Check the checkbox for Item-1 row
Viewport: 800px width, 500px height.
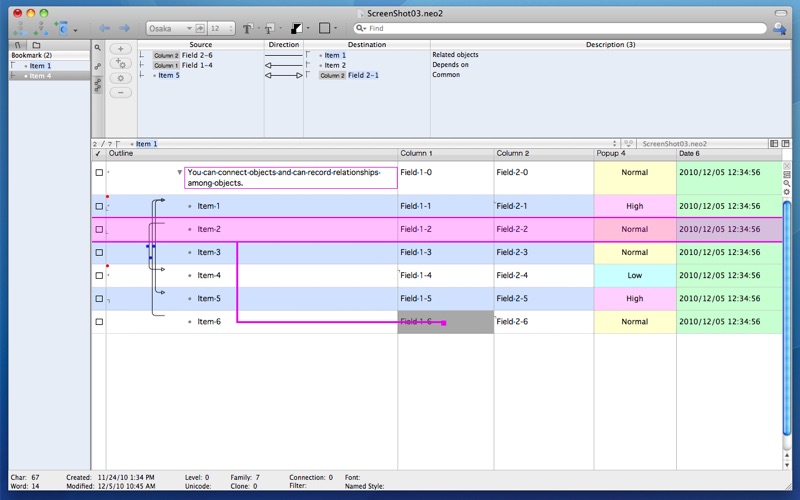click(x=98, y=206)
